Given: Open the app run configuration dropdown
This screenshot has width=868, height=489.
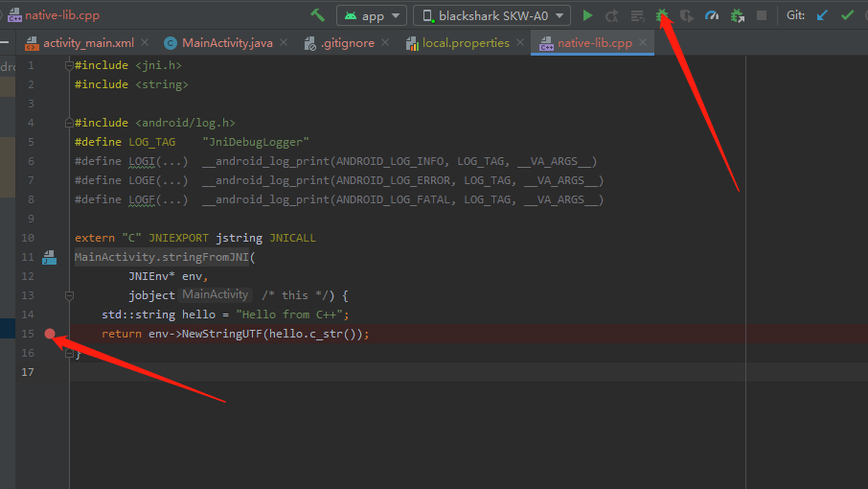Looking at the screenshot, I should (x=371, y=15).
